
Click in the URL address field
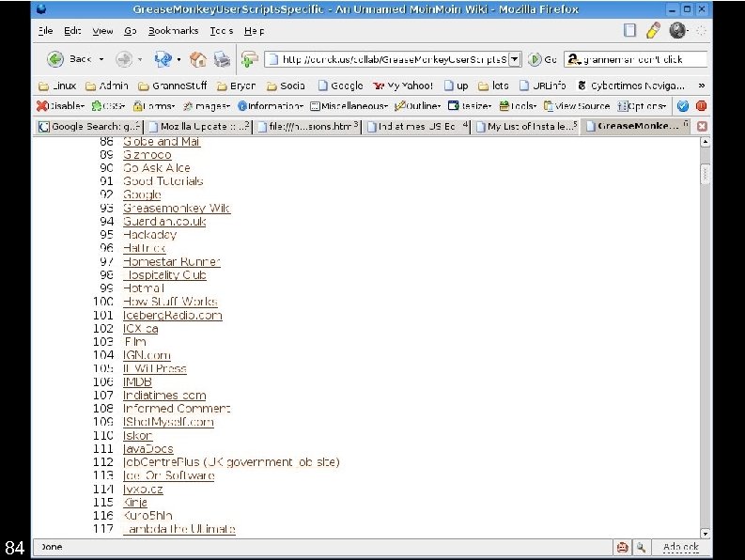tap(394, 59)
